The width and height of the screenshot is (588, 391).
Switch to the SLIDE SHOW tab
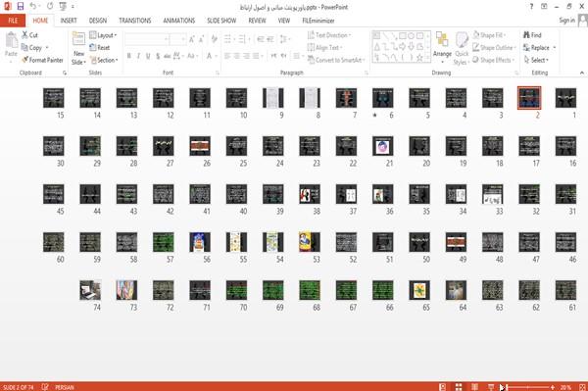(221, 21)
